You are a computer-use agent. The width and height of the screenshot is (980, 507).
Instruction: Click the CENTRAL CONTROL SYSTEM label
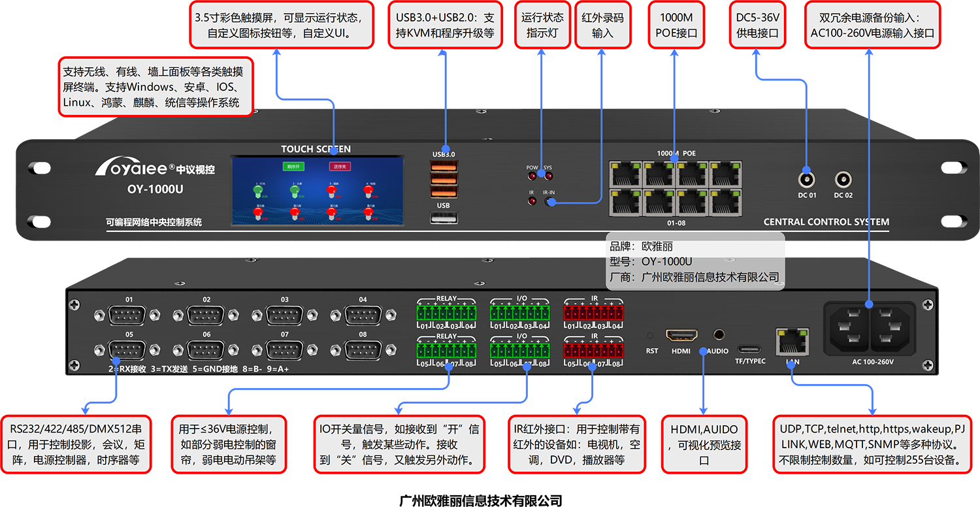[826, 222]
